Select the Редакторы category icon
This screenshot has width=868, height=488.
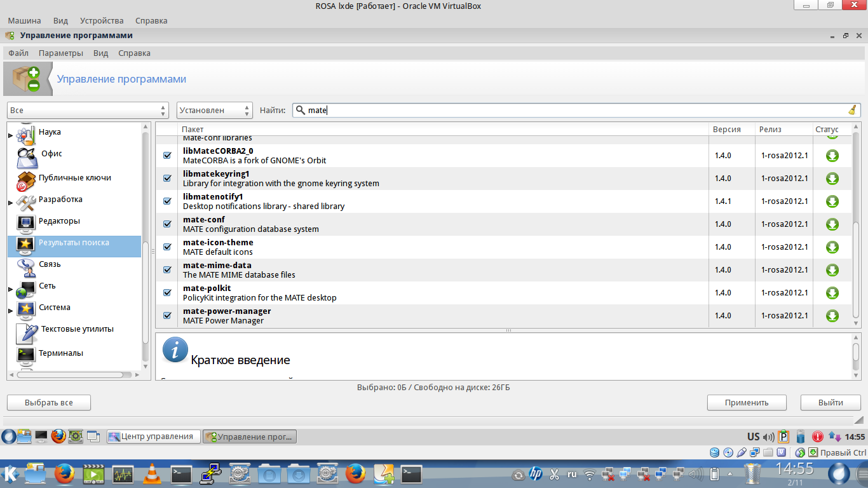(26, 222)
